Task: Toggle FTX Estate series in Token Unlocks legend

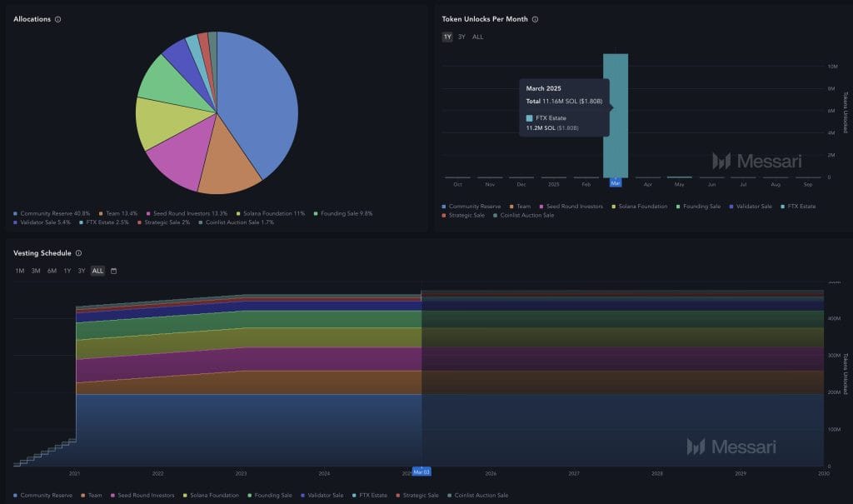Action: pos(798,206)
